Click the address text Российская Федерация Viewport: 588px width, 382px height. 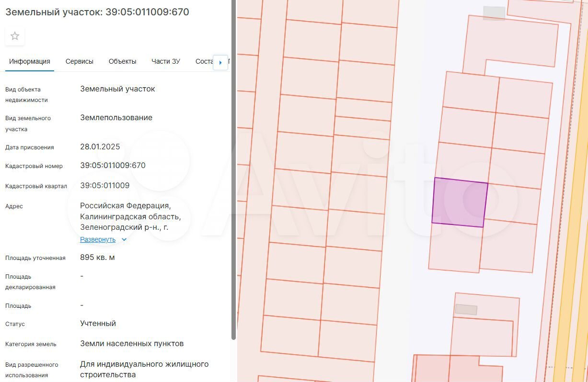coord(126,206)
